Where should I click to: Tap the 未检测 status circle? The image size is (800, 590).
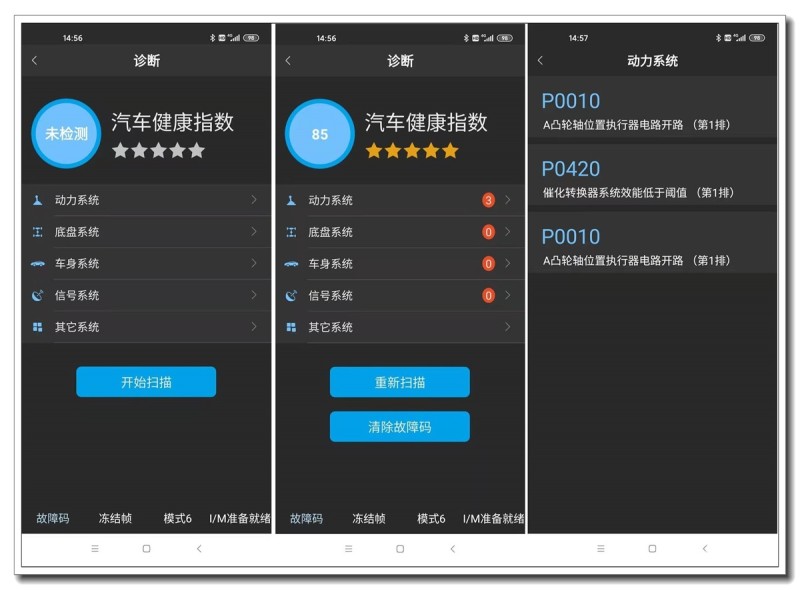(x=66, y=133)
